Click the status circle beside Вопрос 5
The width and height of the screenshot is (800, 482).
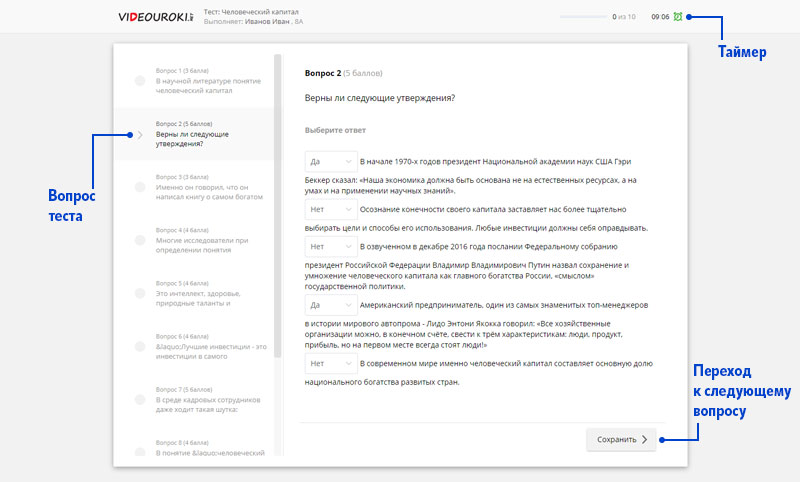tap(140, 293)
